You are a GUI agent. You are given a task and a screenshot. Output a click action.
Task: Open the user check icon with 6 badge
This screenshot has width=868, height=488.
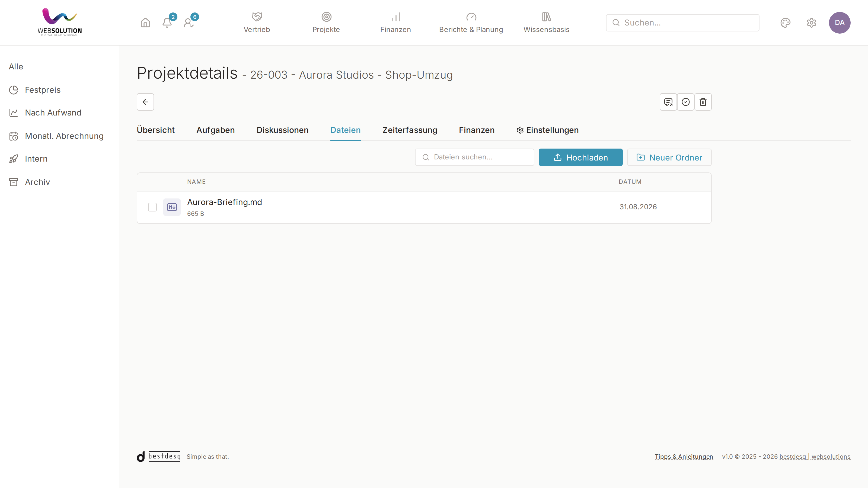(x=189, y=23)
